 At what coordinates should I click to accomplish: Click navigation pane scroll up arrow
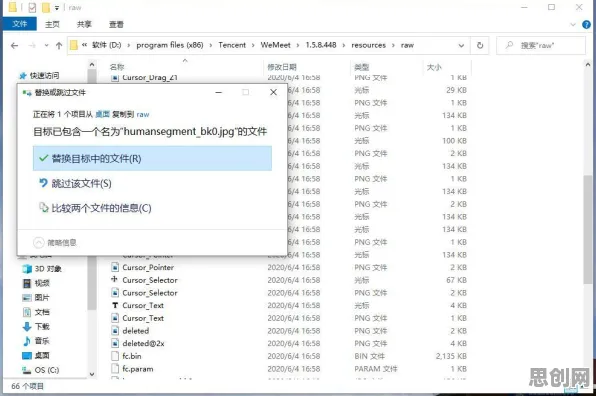(x=92, y=65)
